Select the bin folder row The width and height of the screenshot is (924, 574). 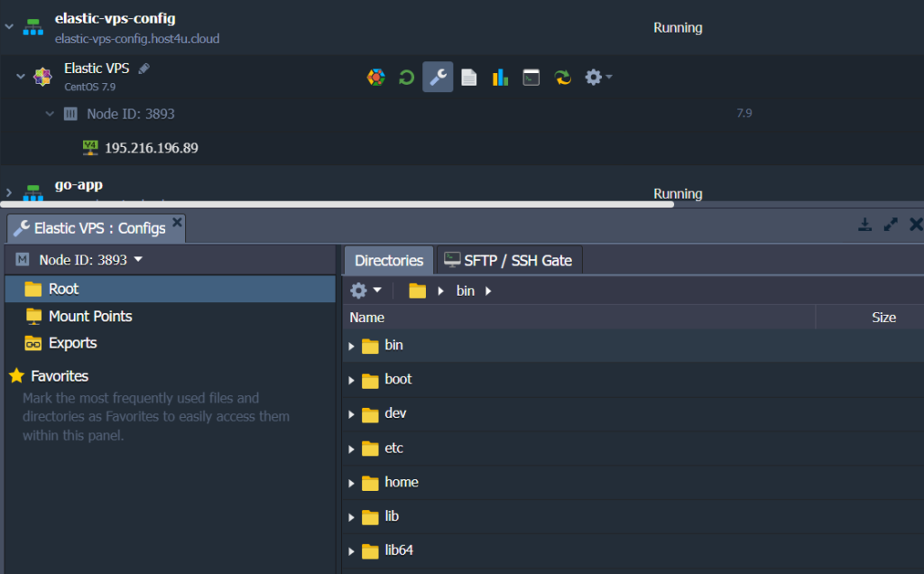(633, 346)
